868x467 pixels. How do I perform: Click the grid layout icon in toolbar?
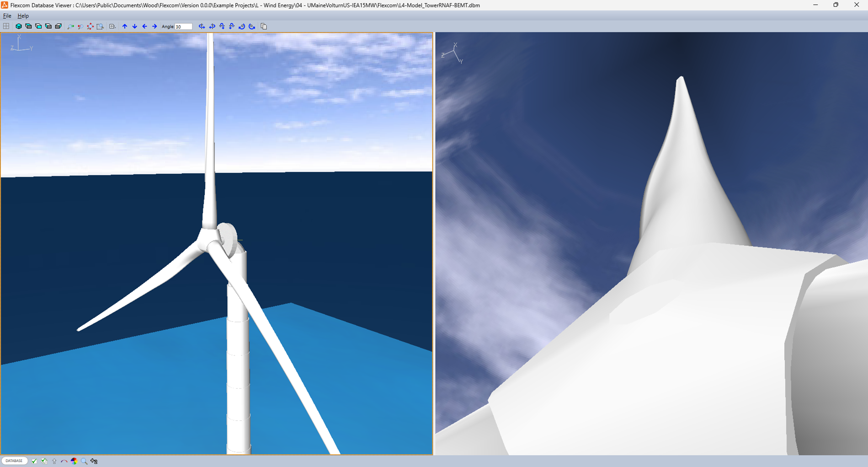6,27
